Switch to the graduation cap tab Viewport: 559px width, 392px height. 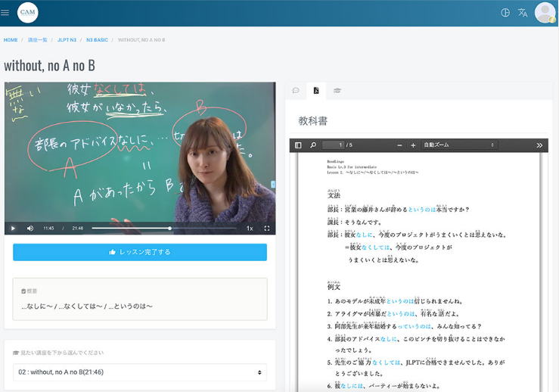(x=337, y=91)
